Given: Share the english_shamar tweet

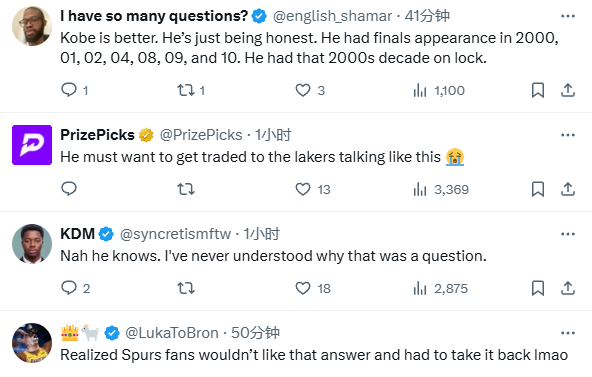Looking at the screenshot, I should point(567,90).
